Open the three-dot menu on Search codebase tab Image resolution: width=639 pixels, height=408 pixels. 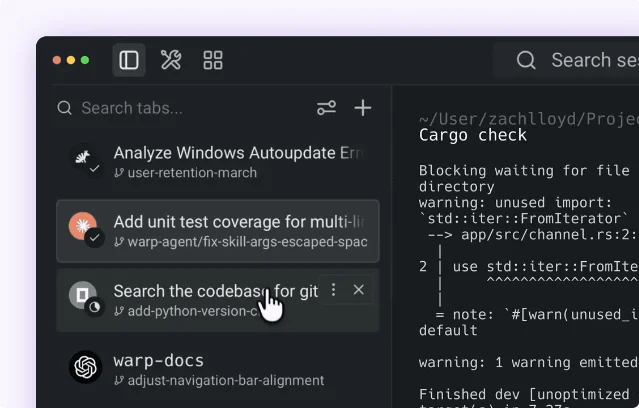coord(333,290)
